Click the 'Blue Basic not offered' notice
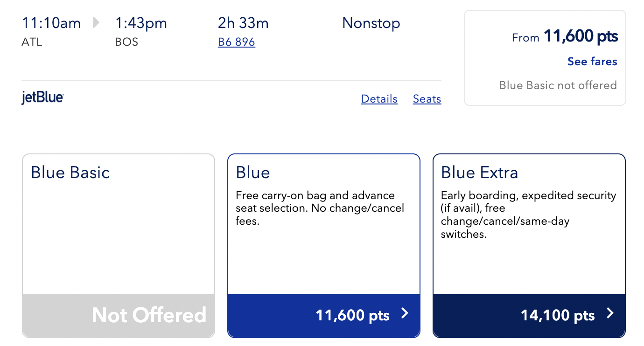Screen dimensions: 644x346 point(558,85)
